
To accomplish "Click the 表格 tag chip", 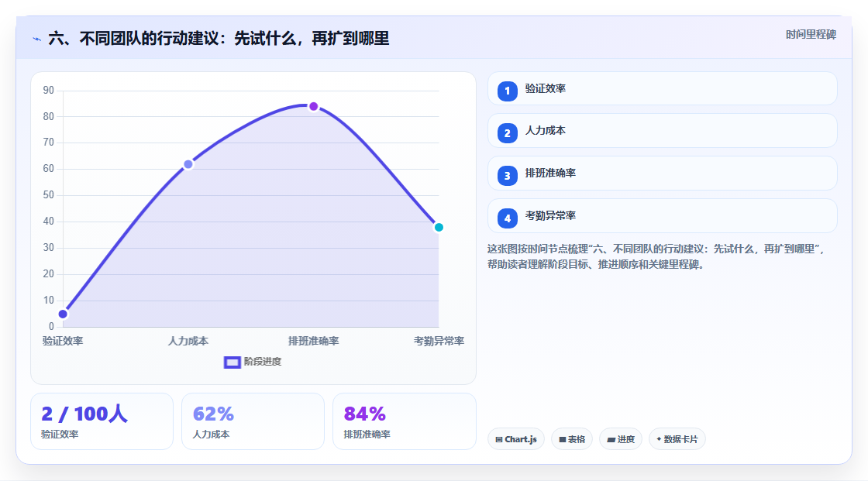I will click(572, 439).
